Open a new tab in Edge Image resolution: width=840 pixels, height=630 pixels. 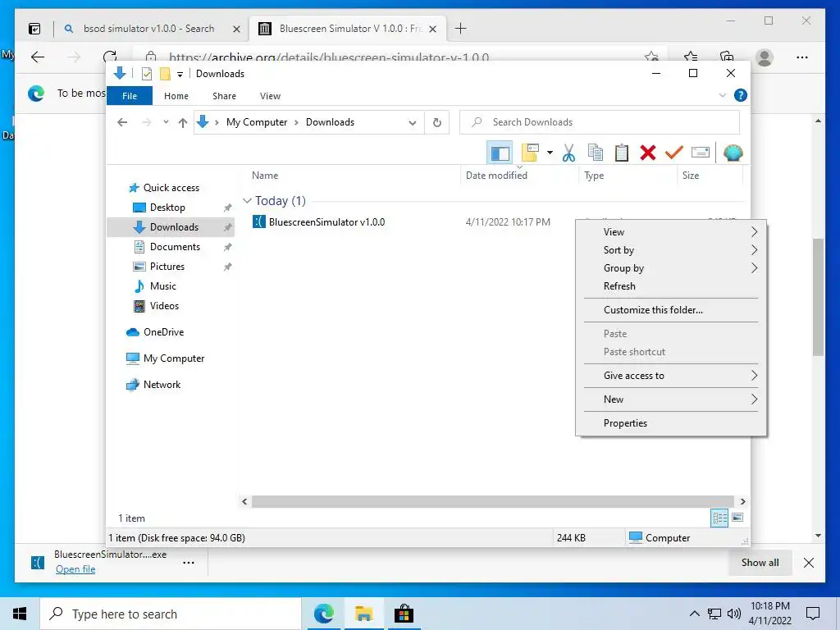(461, 29)
